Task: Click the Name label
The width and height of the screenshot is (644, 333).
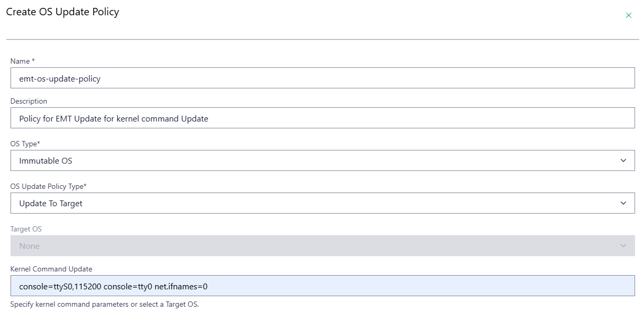Action: [20, 61]
